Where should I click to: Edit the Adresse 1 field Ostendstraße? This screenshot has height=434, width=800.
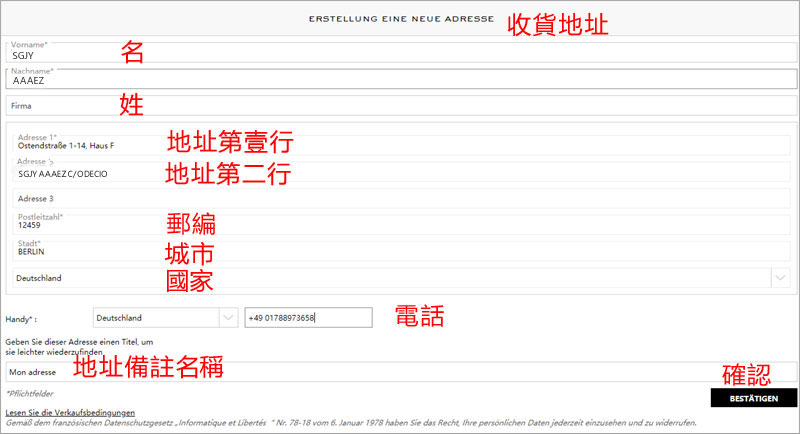[401, 145]
